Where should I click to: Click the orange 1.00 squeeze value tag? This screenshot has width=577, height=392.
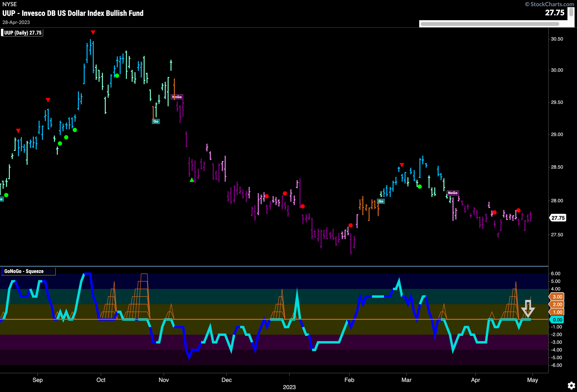click(557, 312)
